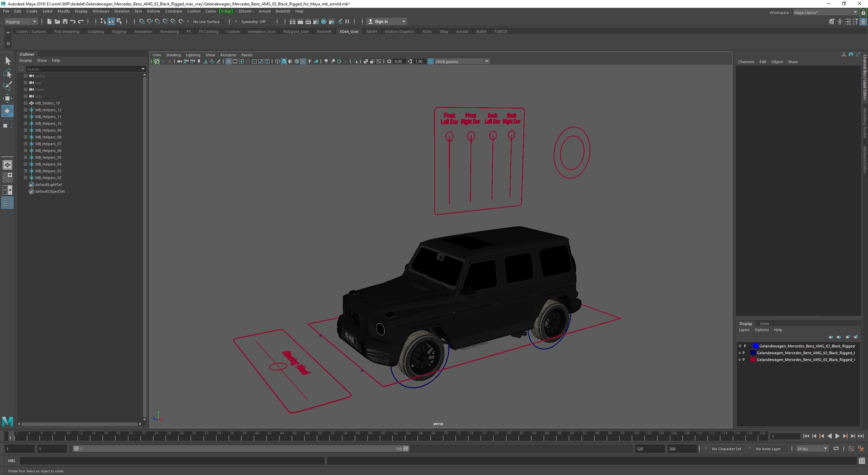Open the Workspace Maya Classic dropdown
Screen dimensions: 868x475
[825, 12]
